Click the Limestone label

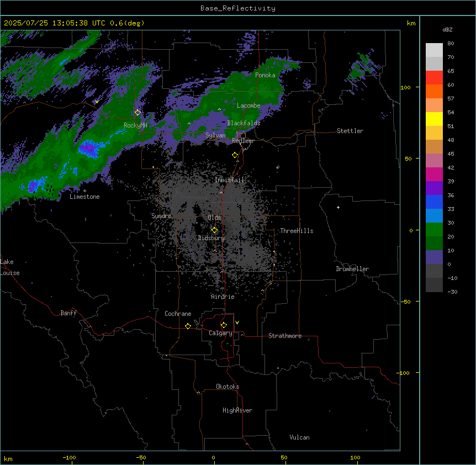point(84,197)
